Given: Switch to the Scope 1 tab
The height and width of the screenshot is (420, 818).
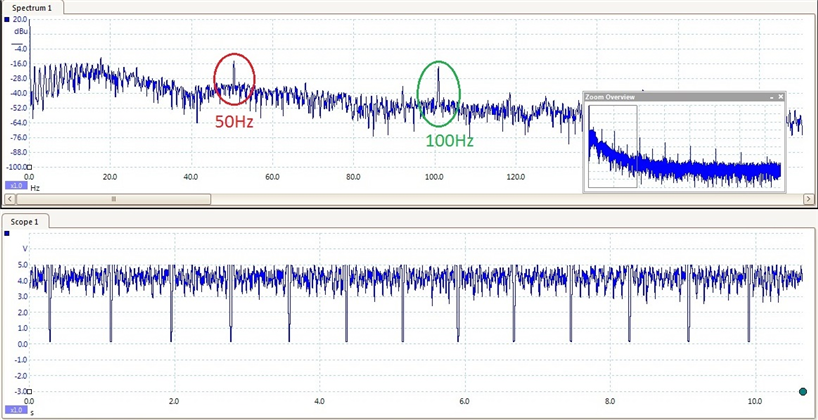Looking at the screenshot, I should coord(25,222).
